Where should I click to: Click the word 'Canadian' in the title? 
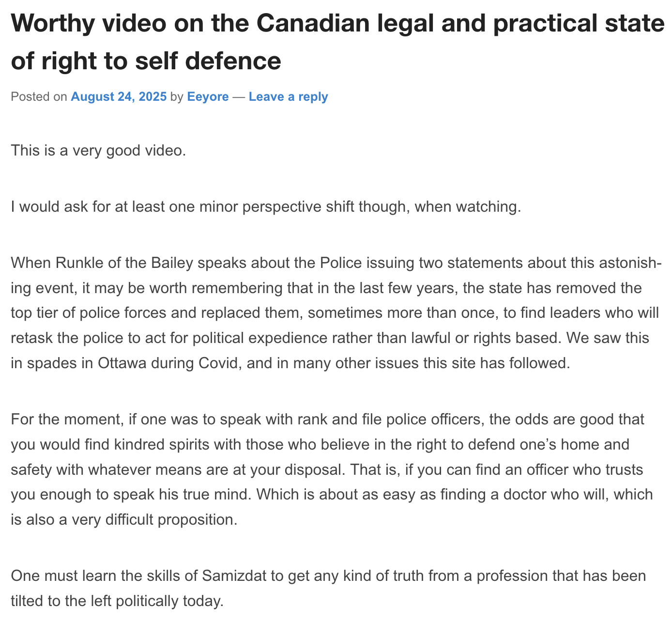312,23
